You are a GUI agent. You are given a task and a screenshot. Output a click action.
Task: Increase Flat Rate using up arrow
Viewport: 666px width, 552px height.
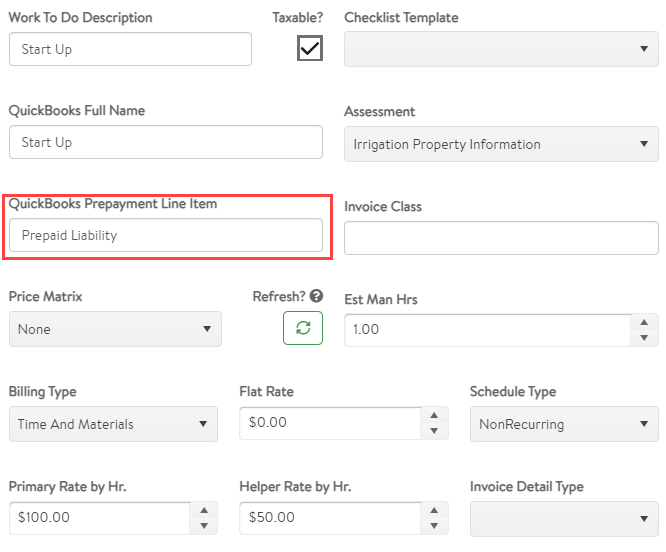(x=434, y=415)
